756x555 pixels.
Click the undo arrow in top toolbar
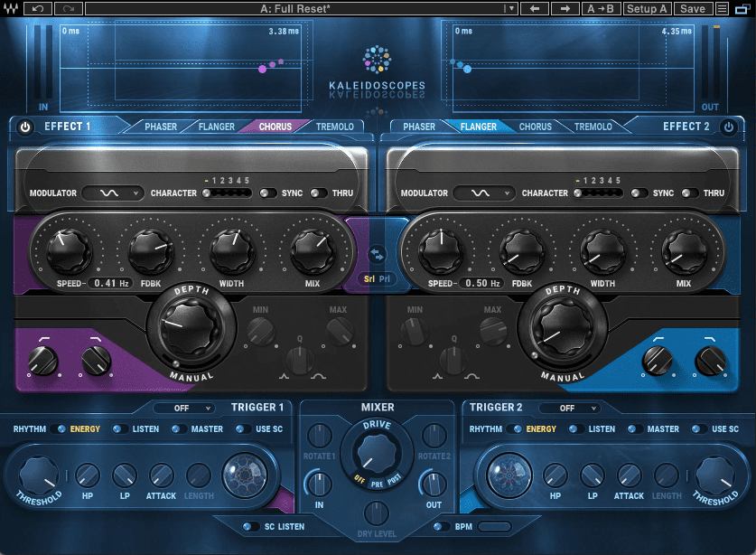point(38,8)
